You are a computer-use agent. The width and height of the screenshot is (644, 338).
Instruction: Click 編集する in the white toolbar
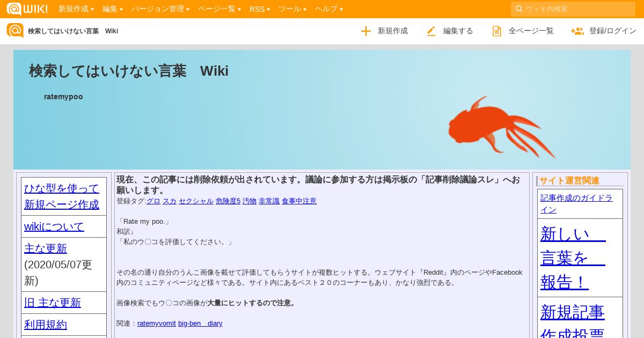458,31
